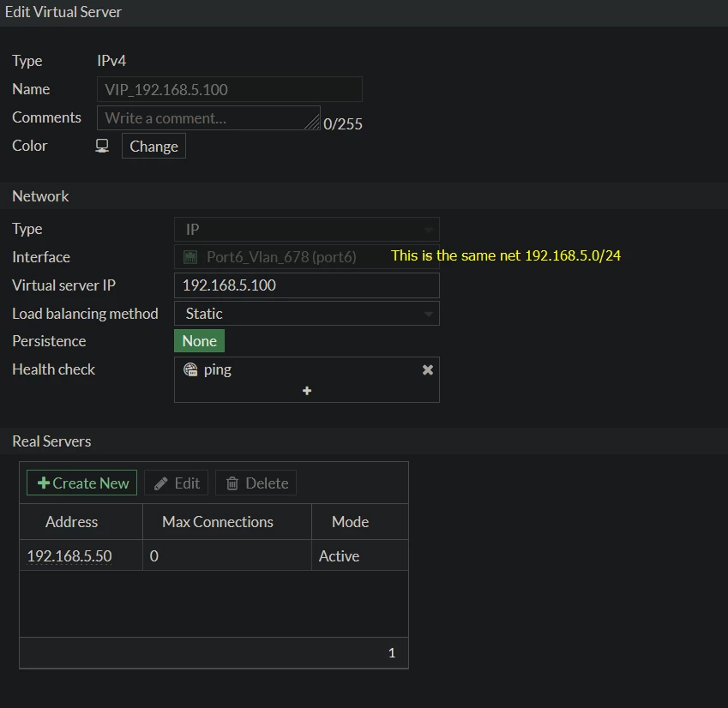Click the ping health check icon

190,369
